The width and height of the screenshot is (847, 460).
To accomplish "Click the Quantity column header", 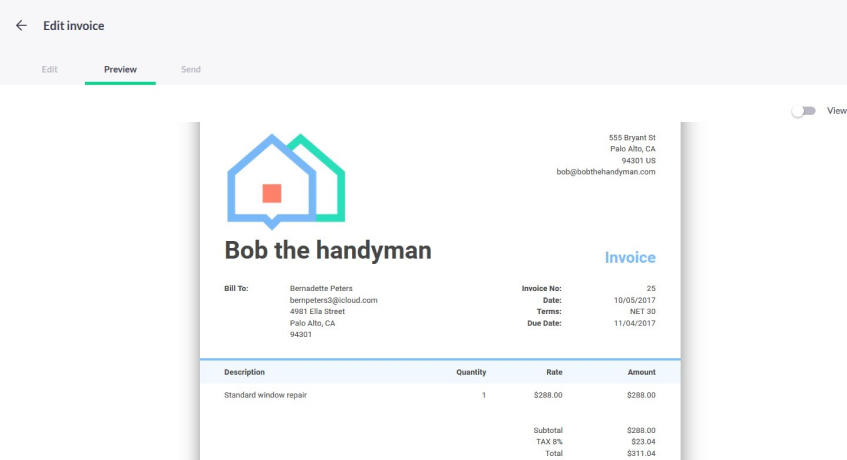I will point(470,372).
